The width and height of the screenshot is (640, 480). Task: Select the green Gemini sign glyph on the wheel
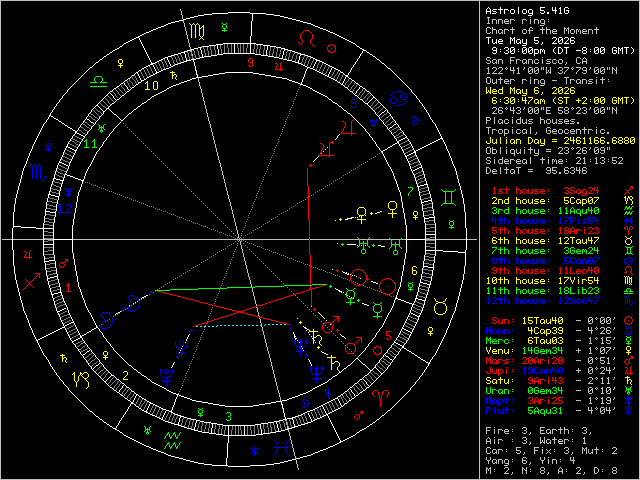click(449, 198)
